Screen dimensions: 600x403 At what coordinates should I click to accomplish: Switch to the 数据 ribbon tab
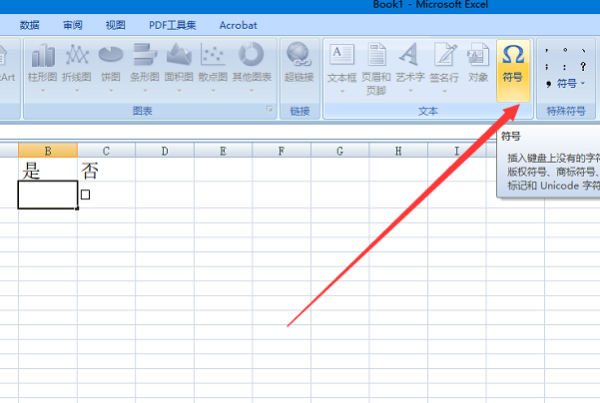29,25
